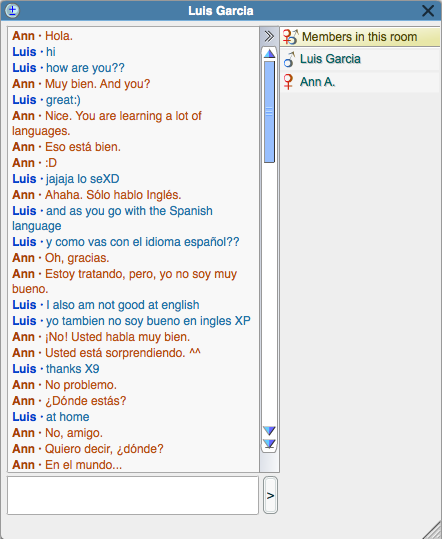
Task: Click the male icon beside Luis Garcia
Action: point(289,59)
